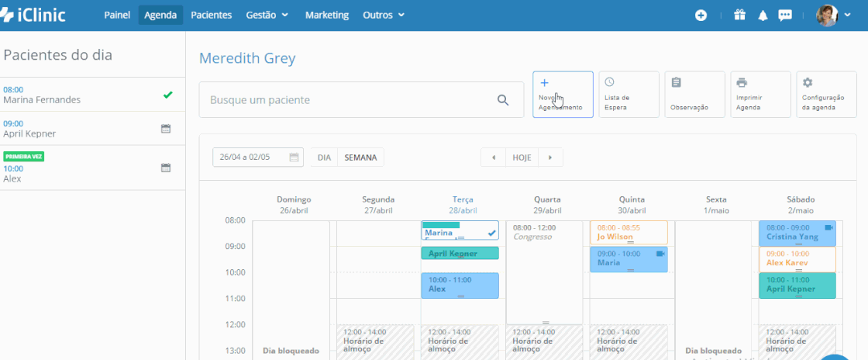Click Horário de almoço block on Segunda
868x360 pixels.
(x=375, y=342)
